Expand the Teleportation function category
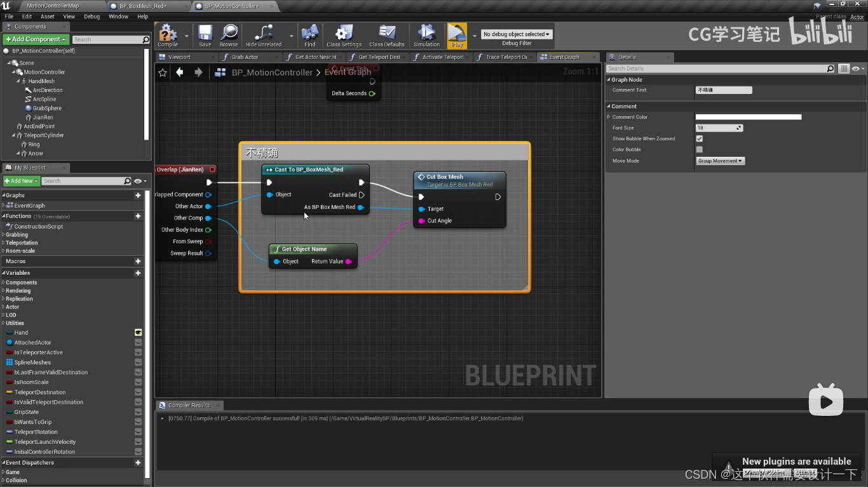868x487 pixels. (4, 243)
